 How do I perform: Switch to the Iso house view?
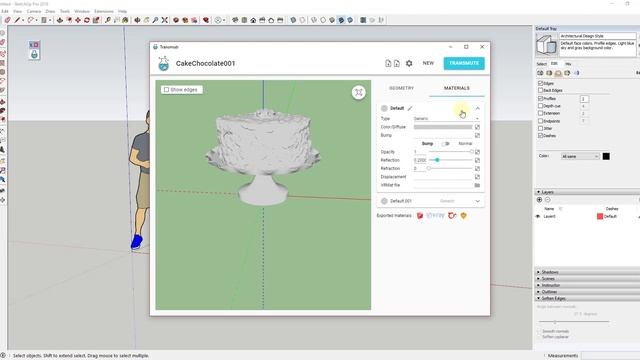[235, 20]
